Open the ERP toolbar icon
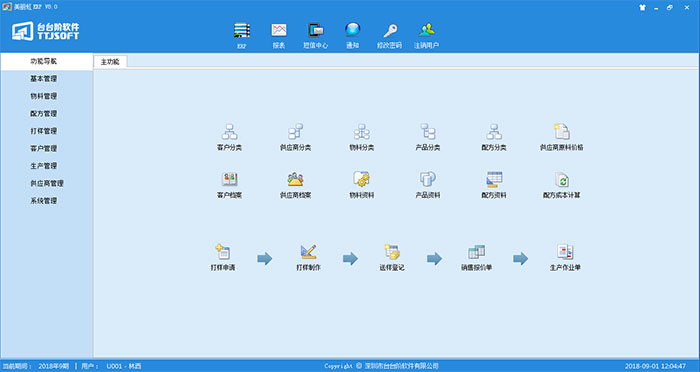700x372 pixels. point(242,31)
